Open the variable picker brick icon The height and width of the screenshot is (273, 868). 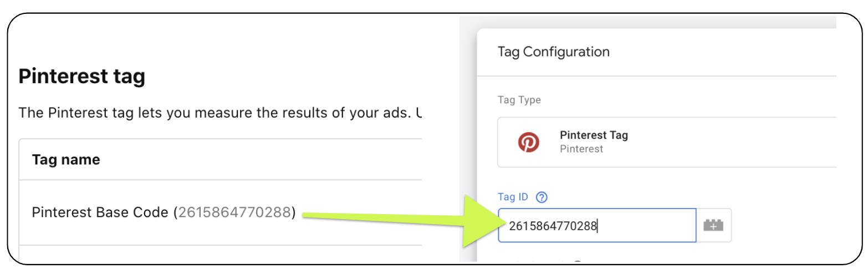[x=713, y=225]
